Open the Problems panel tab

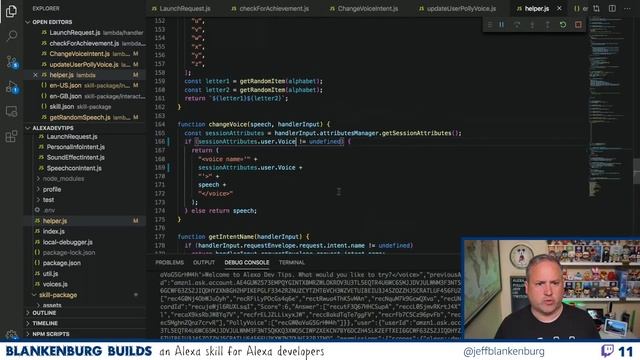[x=169, y=262]
